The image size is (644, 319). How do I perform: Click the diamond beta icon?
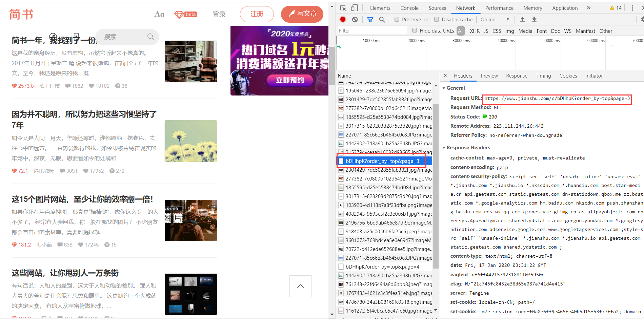186,14
